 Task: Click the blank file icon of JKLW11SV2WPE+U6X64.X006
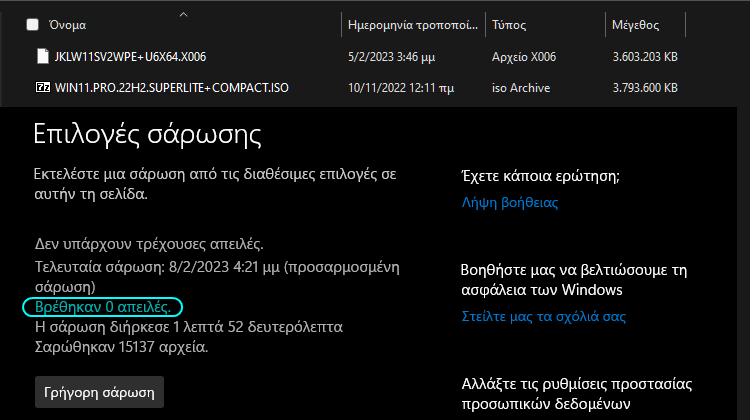pos(43,56)
